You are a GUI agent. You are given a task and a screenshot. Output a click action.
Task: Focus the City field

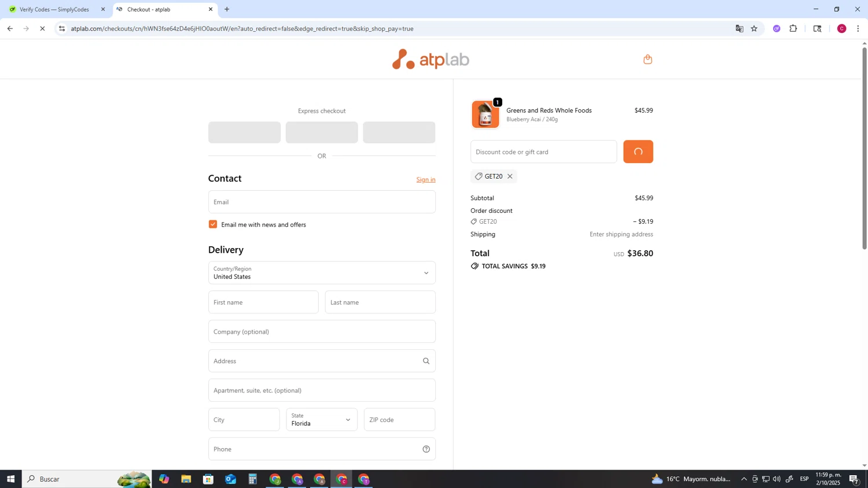(x=244, y=420)
